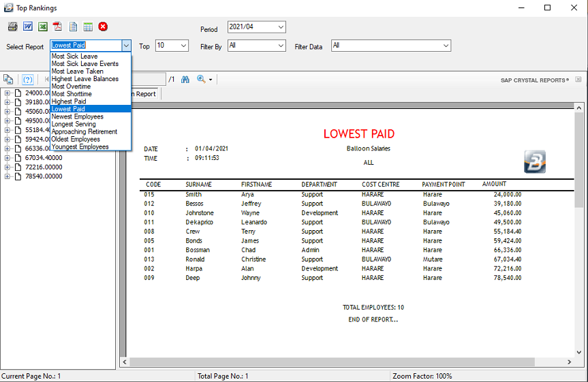The height and width of the screenshot is (382, 588).
Task: Export report to text document icon
Action: click(x=73, y=27)
